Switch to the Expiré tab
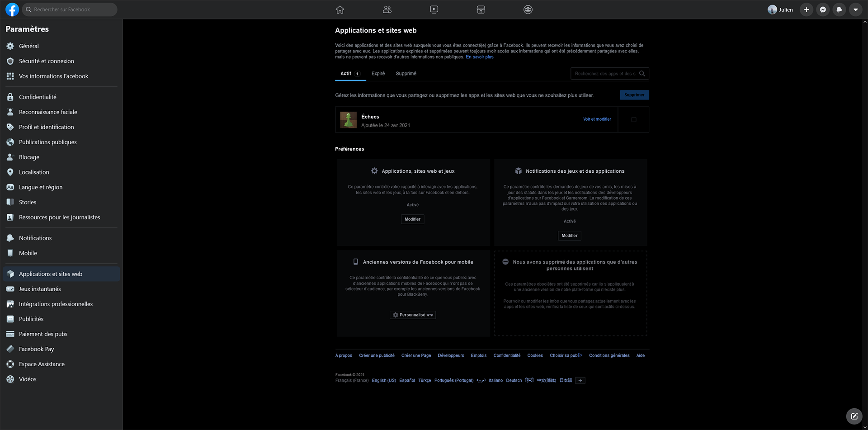The image size is (868, 430). click(x=378, y=74)
